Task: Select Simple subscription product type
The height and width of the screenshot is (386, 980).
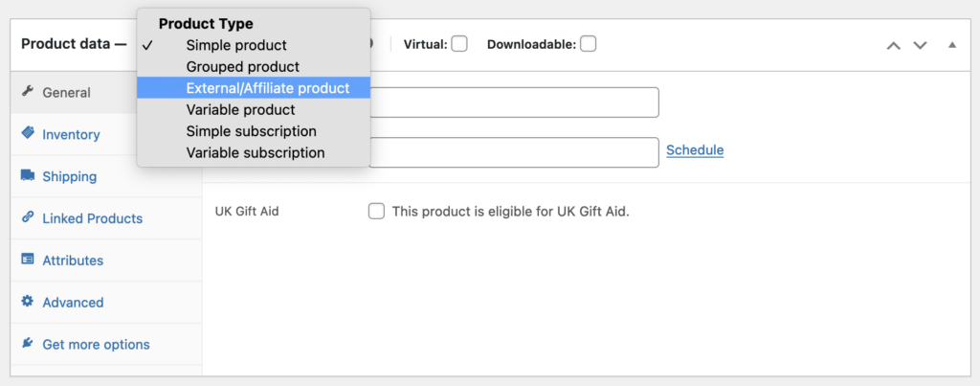Action: pyautogui.click(x=254, y=131)
